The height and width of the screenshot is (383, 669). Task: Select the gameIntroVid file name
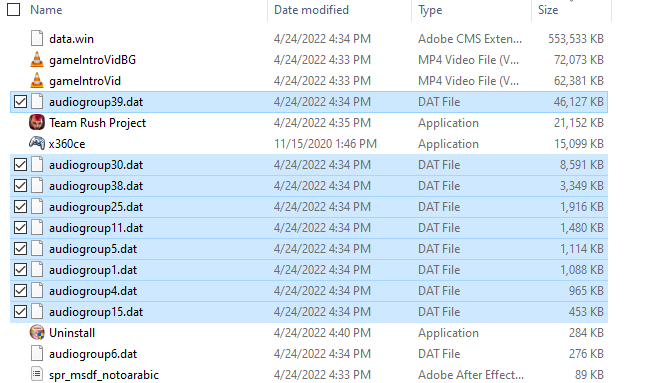(85, 81)
